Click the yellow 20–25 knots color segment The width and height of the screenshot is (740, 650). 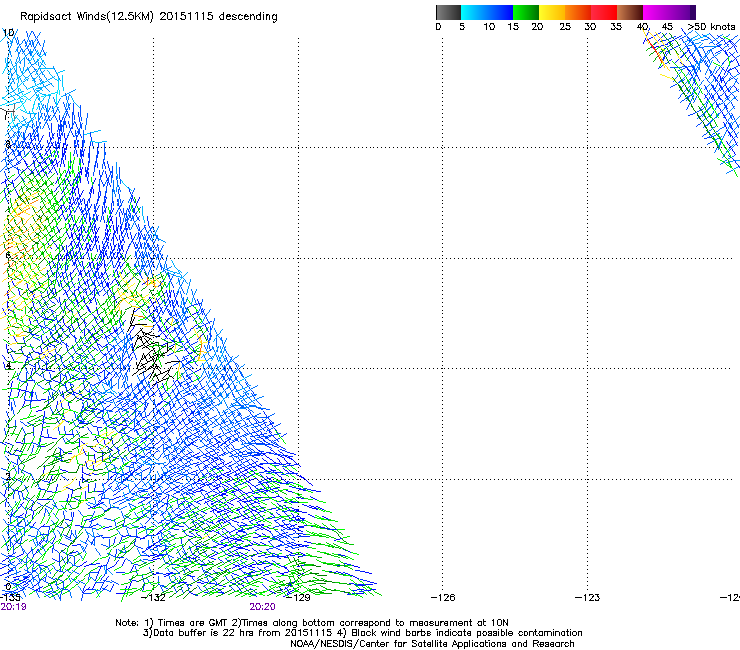point(552,12)
